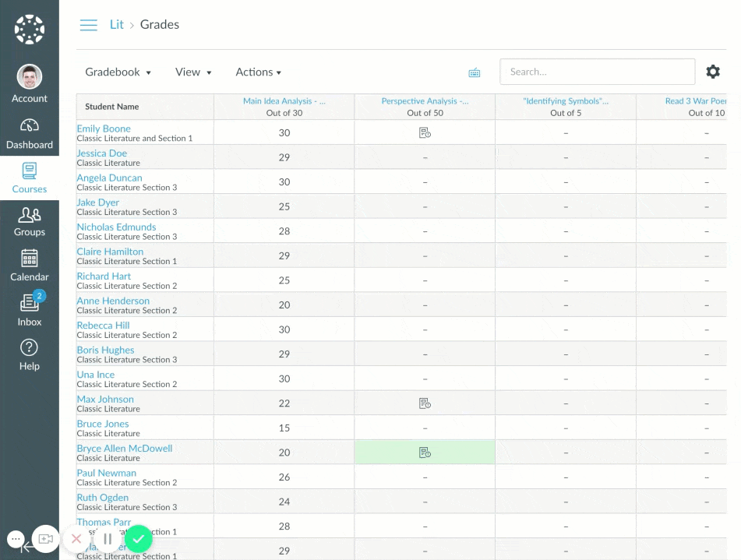Open the Actions dropdown
Screen dimensions: 741x560
pyautogui.click(x=258, y=72)
